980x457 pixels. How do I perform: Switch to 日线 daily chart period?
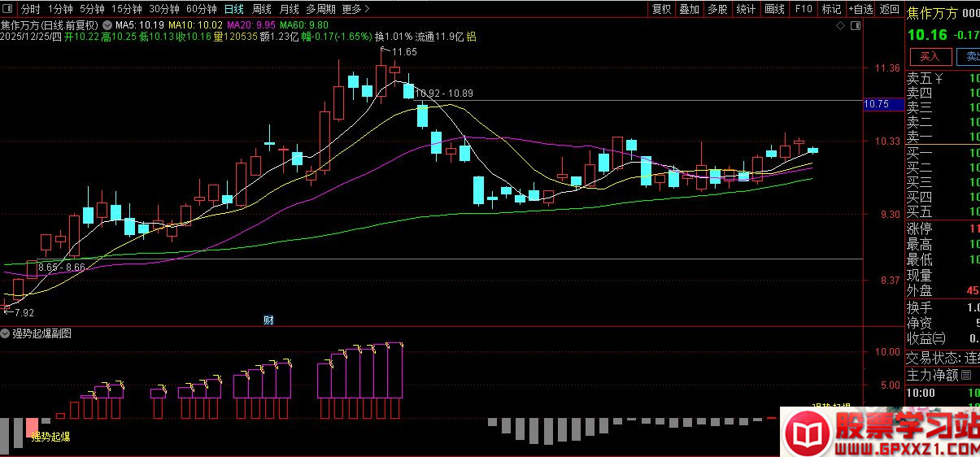point(233,9)
